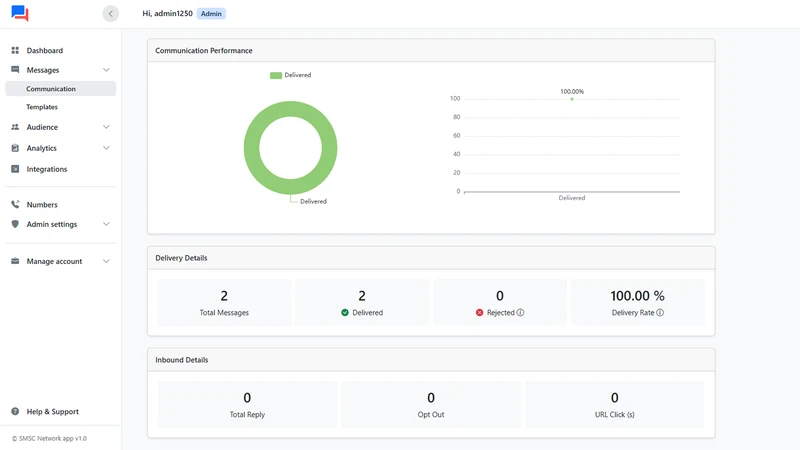Click the Messages speech bubble icon
This screenshot has height=450, width=800.
point(15,69)
